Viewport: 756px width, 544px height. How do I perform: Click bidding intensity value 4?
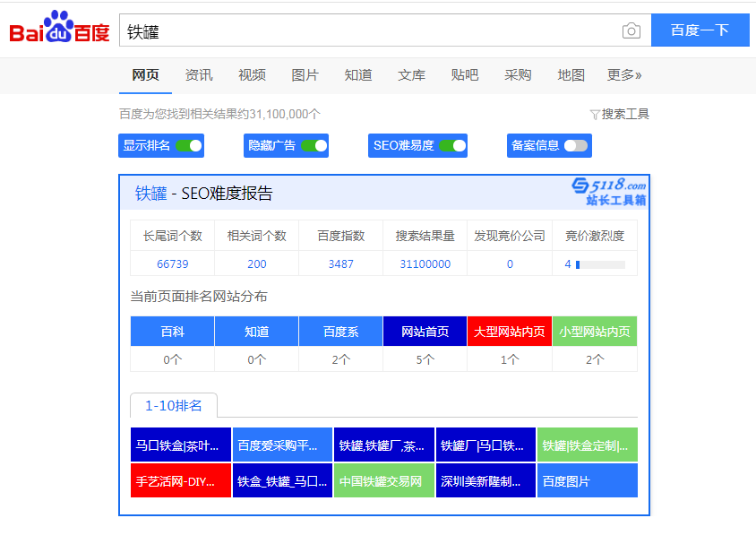coord(568,263)
